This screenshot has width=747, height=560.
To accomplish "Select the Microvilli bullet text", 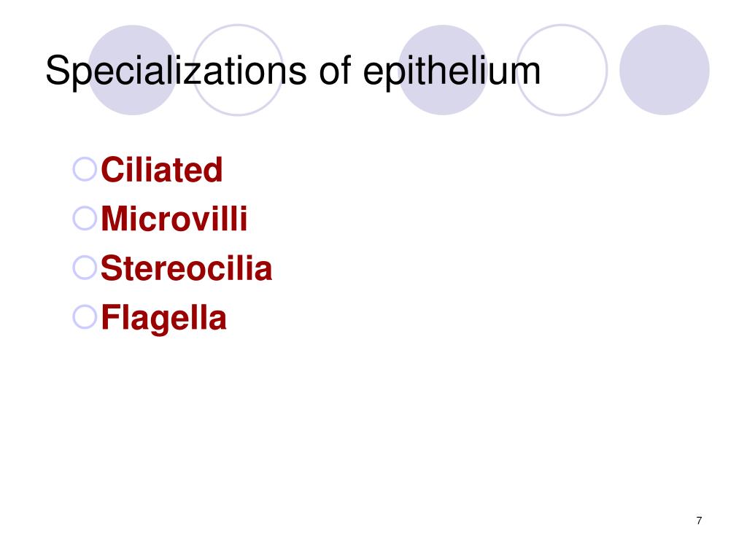I will pyautogui.click(x=174, y=219).
